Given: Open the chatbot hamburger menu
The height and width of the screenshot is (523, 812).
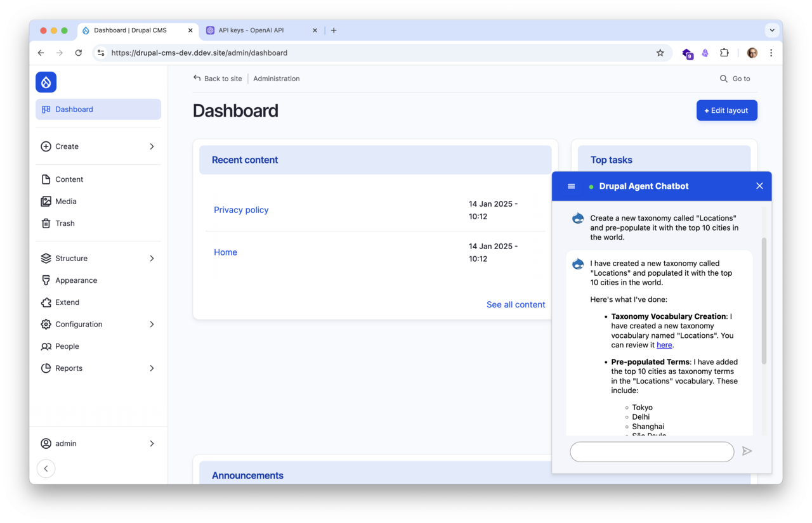Looking at the screenshot, I should 571,186.
